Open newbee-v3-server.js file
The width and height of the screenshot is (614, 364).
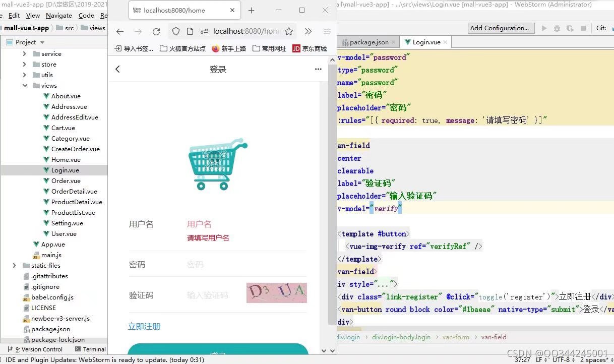pyautogui.click(x=60, y=318)
